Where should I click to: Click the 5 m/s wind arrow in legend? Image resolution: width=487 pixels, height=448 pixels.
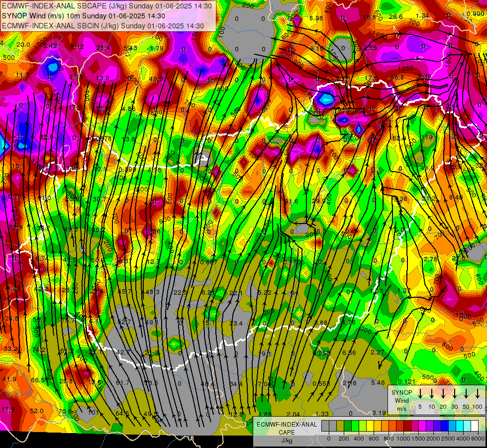click(x=420, y=393)
